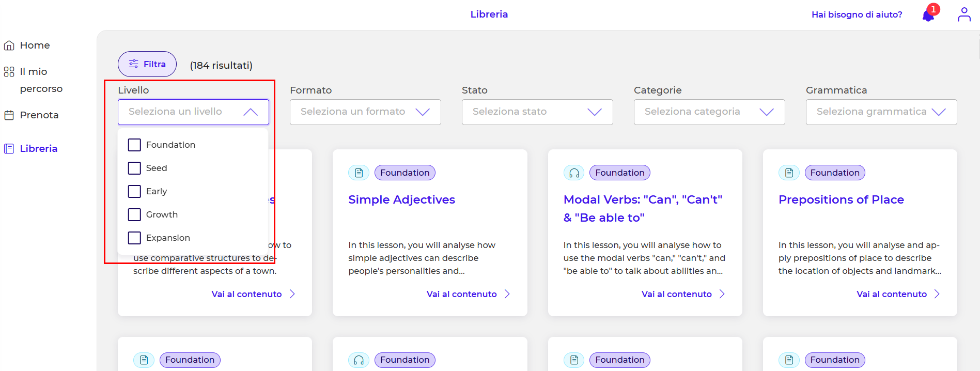
Task: Click the headphones icon on Modal Verbs card
Action: click(x=574, y=173)
